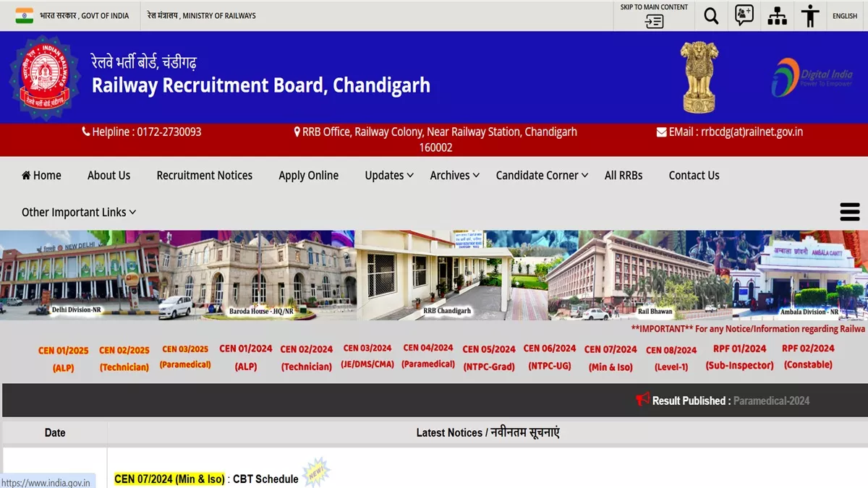Screen dimensions: 868x488
Task: Click the envelope icon beside EMail
Action: tap(661, 132)
